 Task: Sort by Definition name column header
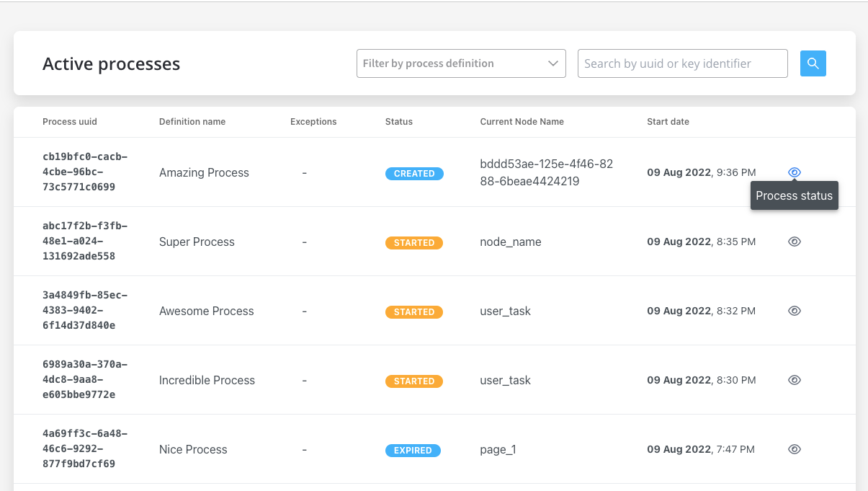(x=192, y=122)
